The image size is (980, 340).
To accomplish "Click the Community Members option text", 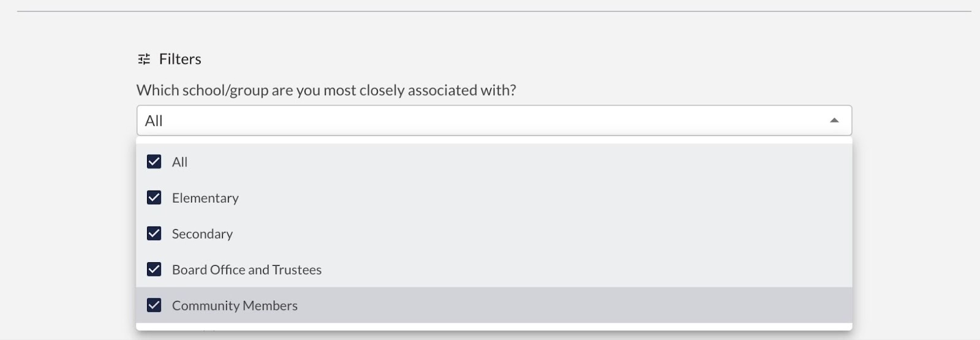I will 235,306.
